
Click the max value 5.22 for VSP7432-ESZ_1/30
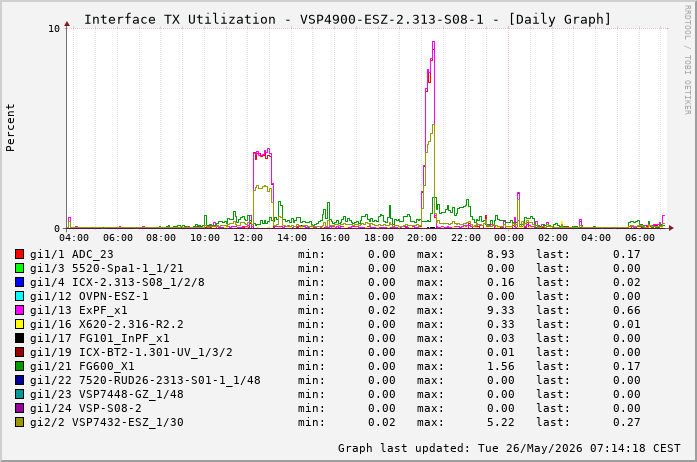[501, 422]
